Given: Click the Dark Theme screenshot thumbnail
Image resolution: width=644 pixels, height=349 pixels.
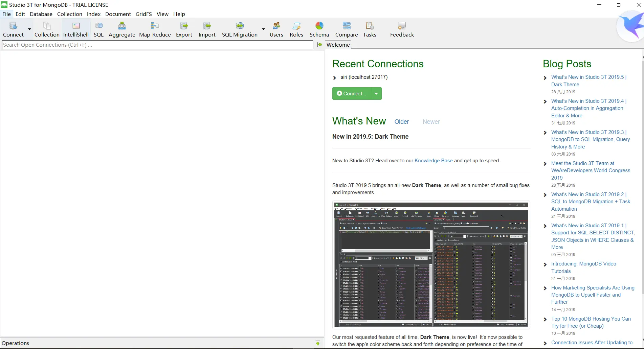Looking at the screenshot, I should tap(431, 265).
